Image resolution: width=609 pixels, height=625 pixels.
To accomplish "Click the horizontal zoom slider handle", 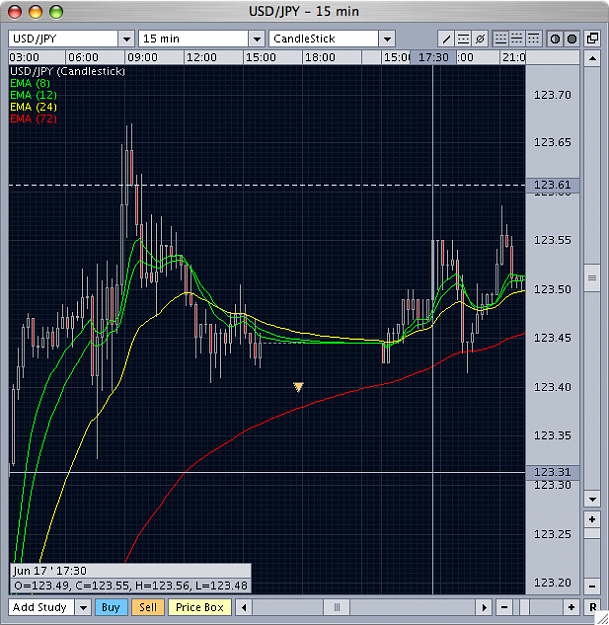I will [525, 607].
